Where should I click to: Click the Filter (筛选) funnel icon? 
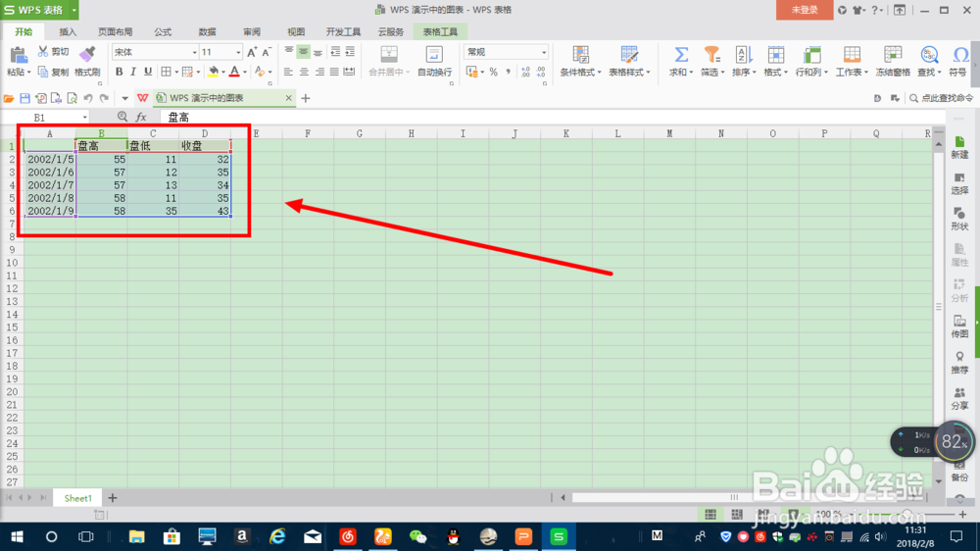711,55
